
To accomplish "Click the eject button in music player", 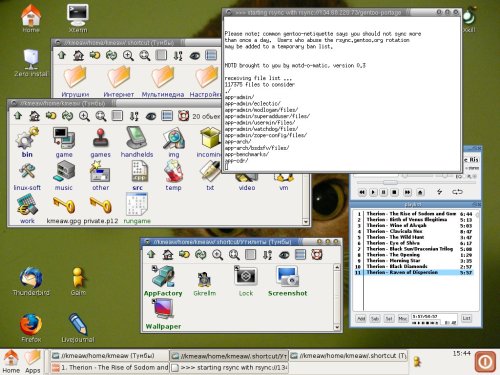I will pyautogui.click(x=420, y=192).
